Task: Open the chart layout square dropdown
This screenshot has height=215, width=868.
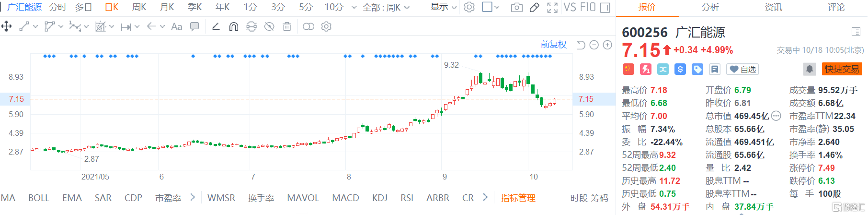Action: [491, 7]
